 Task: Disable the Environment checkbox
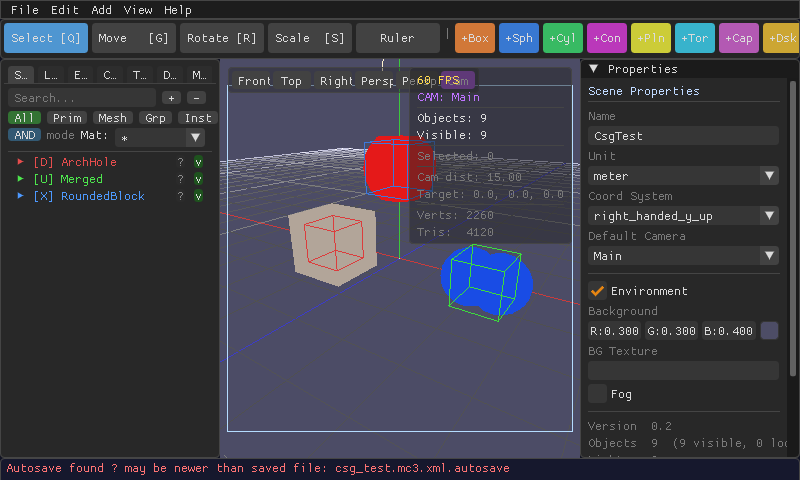pyautogui.click(x=597, y=291)
